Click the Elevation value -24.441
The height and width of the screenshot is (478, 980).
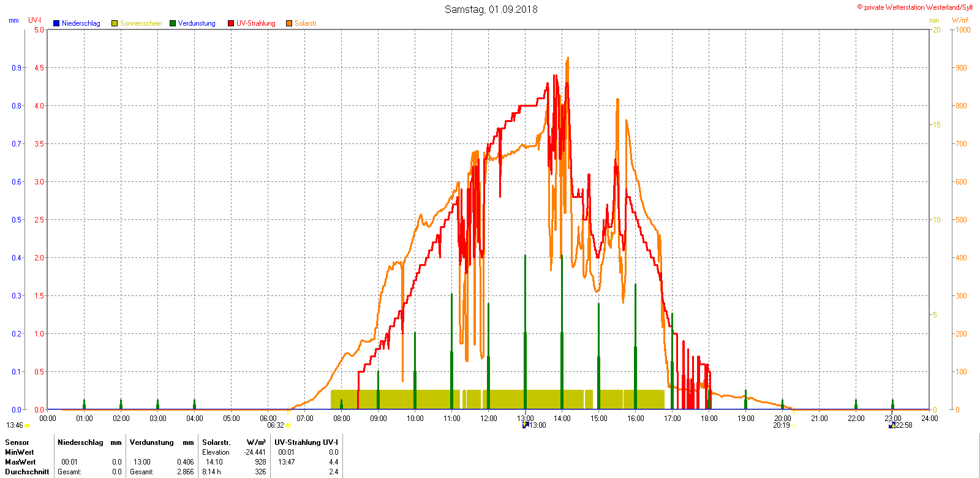pos(255,452)
